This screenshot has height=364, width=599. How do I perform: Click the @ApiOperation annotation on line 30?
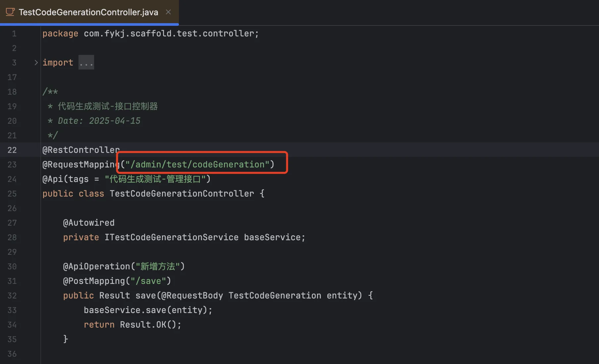[97, 266]
